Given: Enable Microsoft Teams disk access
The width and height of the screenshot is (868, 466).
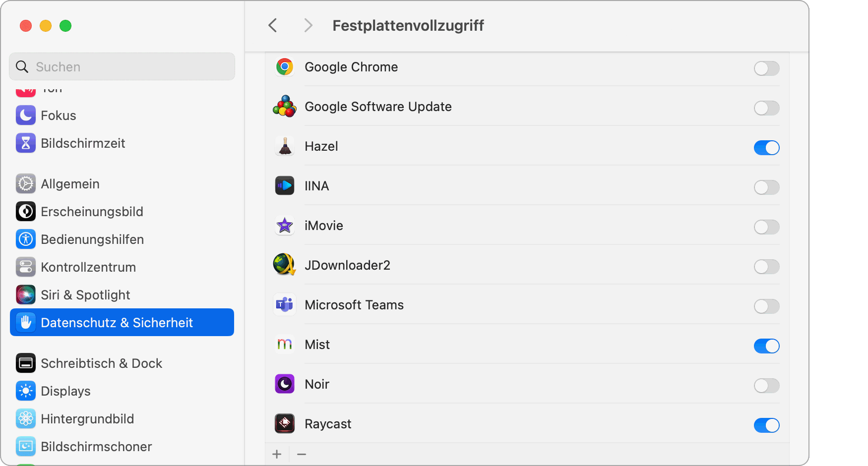Looking at the screenshot, I should click(x=766, y=306).
